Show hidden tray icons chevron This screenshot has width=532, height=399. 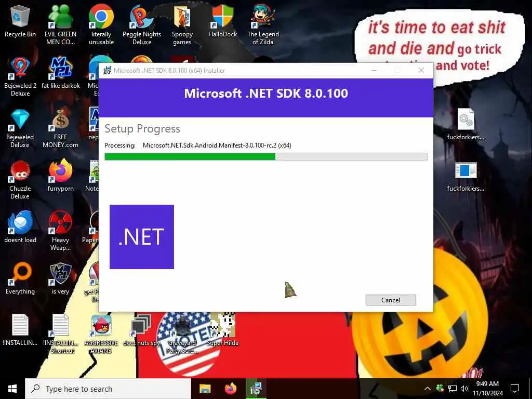tap(428, 389)
